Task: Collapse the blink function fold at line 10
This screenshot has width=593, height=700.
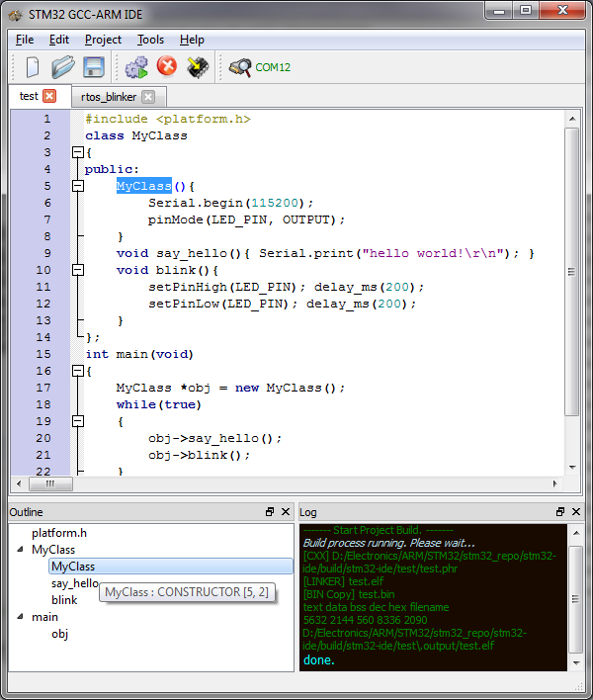Action: coord(78,270)
